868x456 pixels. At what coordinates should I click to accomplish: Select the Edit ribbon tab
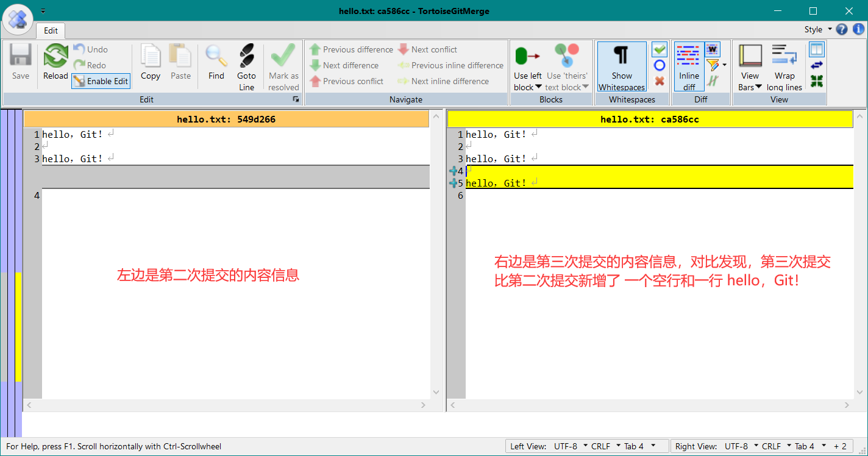coord(51,30)
